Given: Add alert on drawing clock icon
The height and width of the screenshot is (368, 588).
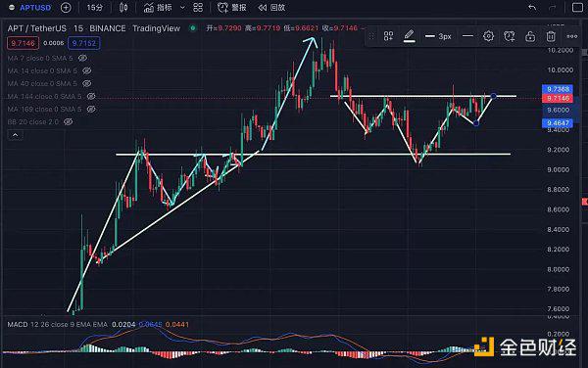Looking at the screenshot, I should (x=510, y=36).
